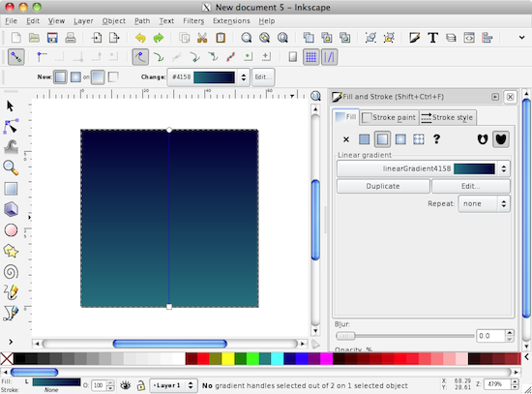Screen dimensions: 532x394
Task: Toggle the layer lock icon
Action: tap(141, 385)
